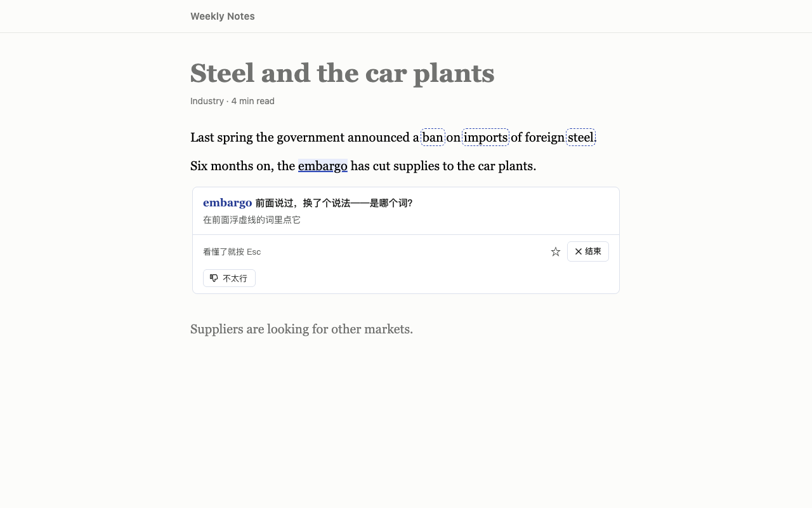
Task: Select the dashed-outlined word "steel"
Action: click(x=581, y=137)
